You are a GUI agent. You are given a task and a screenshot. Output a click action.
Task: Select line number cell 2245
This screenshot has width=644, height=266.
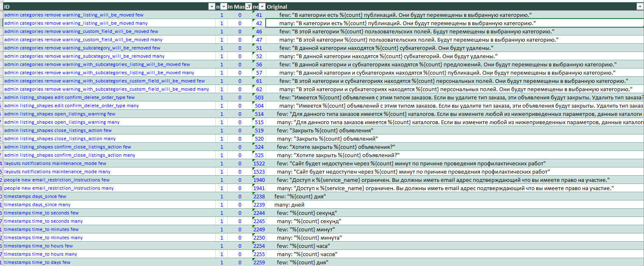pos(259,221)
